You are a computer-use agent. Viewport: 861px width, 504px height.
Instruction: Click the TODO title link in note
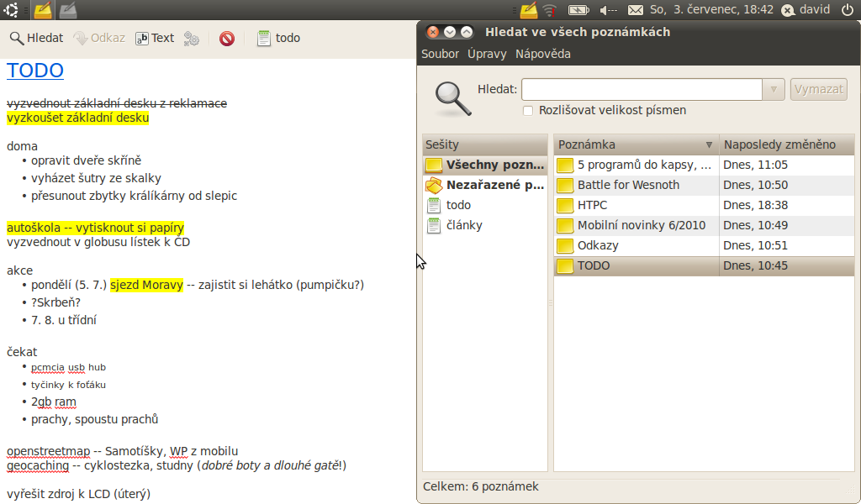(35, 71)
